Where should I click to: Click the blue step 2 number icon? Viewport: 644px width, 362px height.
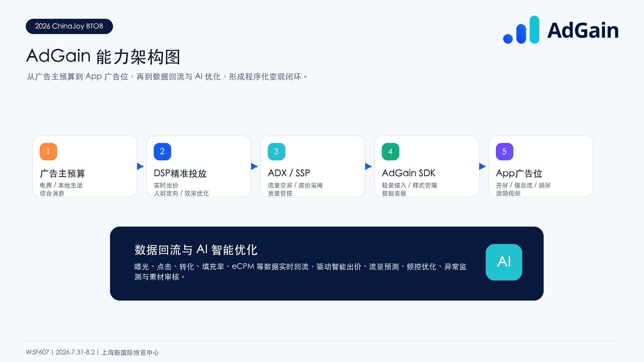[162, 152]
